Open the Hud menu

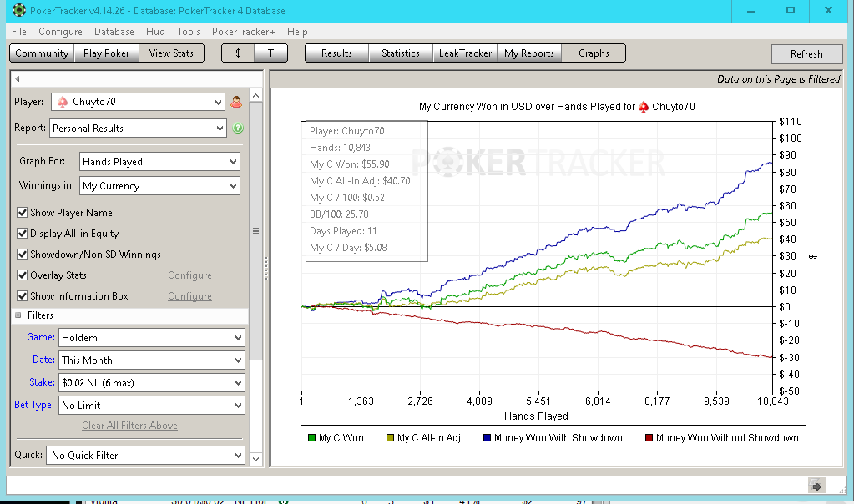155,32
